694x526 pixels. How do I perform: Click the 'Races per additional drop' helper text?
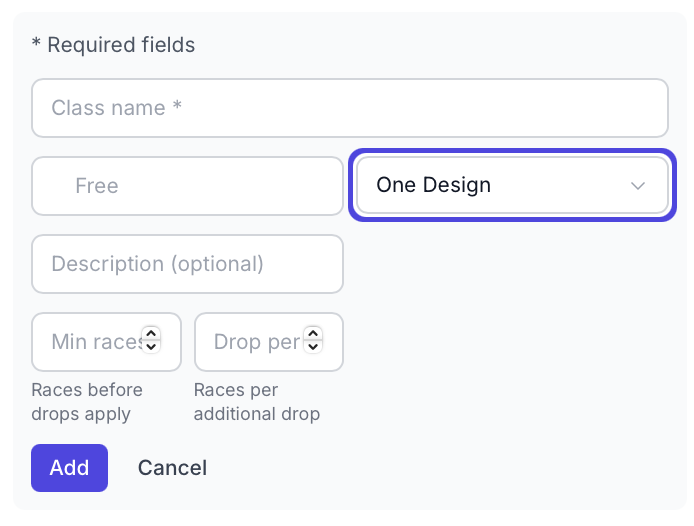click(256, 401)
